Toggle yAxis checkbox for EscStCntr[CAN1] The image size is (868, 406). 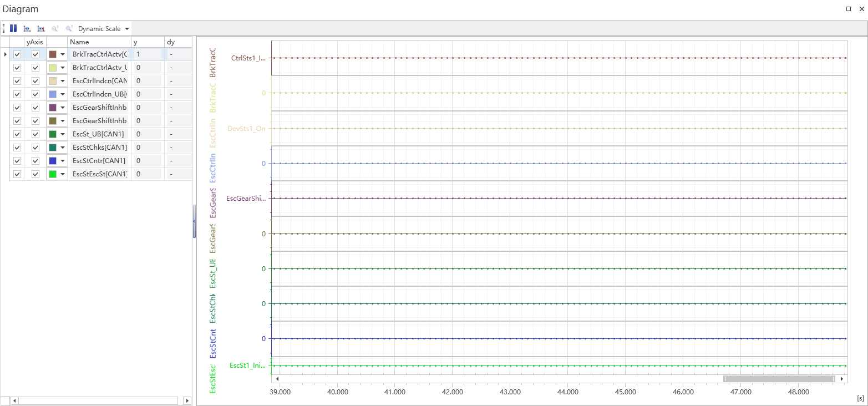pyautogui.click(x=35, y=160)
